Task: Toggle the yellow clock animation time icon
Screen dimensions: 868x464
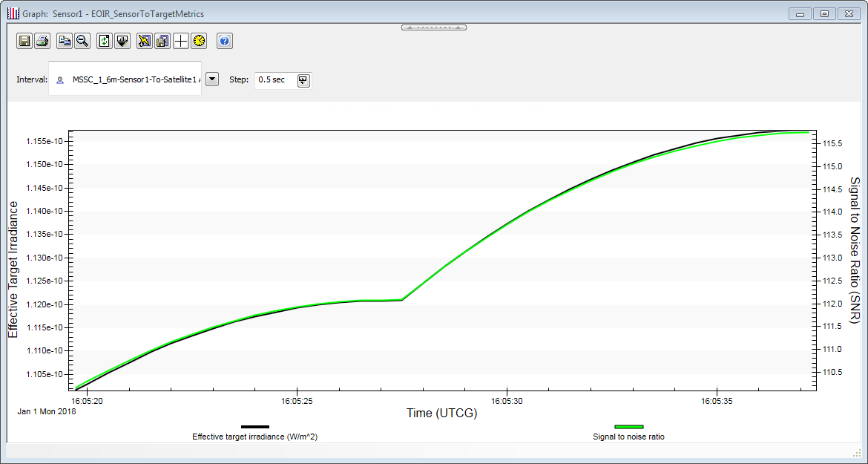Action: click(x=198, y=41)
